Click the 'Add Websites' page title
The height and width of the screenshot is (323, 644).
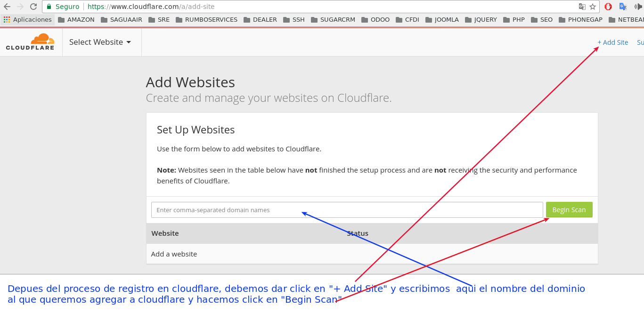click(190, 82)
